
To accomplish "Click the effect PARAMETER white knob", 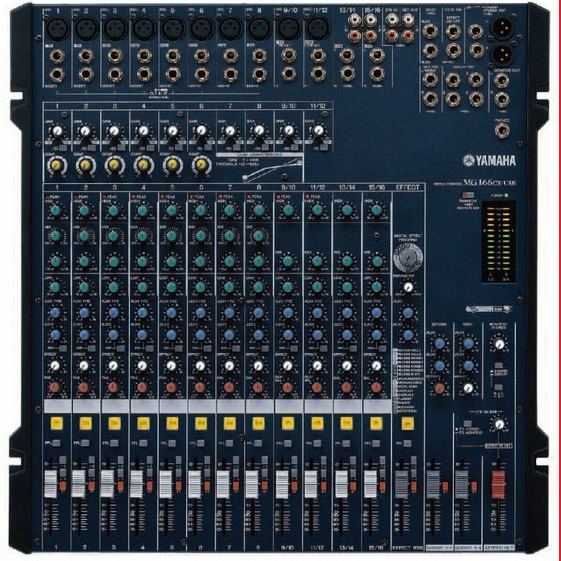I will [x=408, y=287].
